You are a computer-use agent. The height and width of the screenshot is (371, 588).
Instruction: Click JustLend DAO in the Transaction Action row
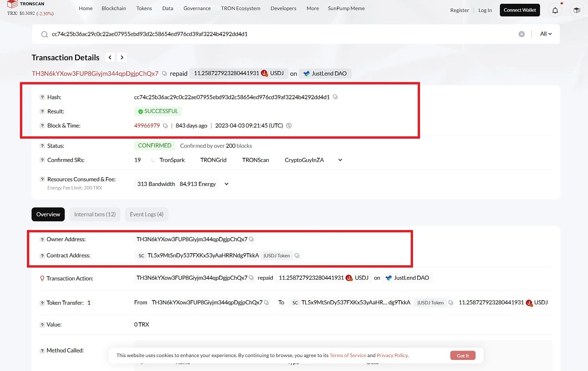point(411,278)
